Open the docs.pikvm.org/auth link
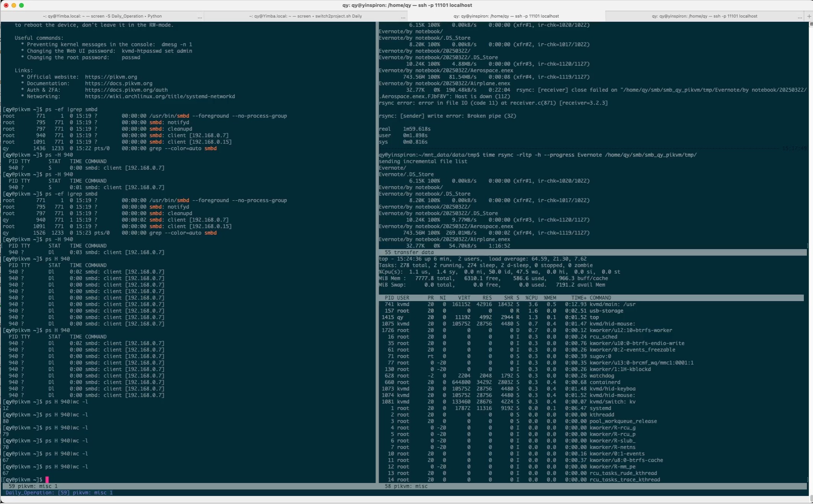Viewport: 813px width, 504px height. 126,90
